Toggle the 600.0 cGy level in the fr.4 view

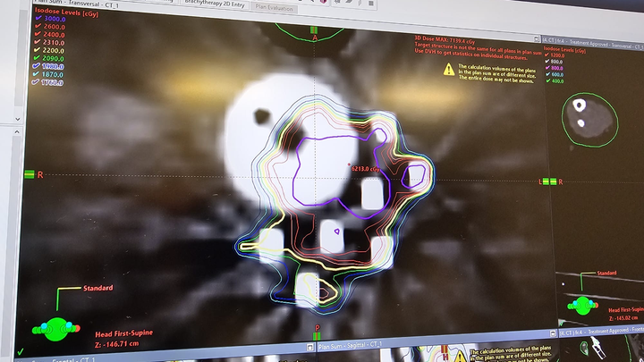pyautogui.click(x=547, y=74)
